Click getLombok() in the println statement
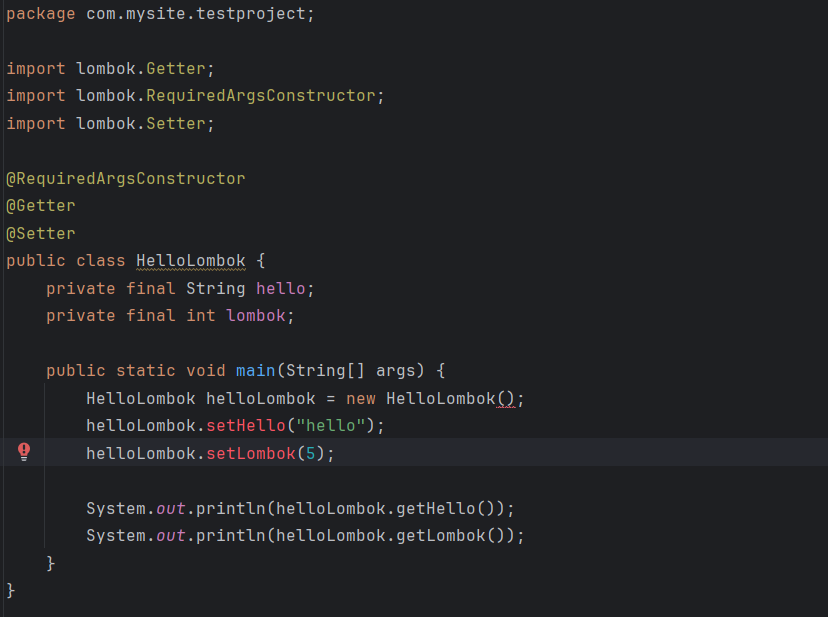 tap(451, 536)
